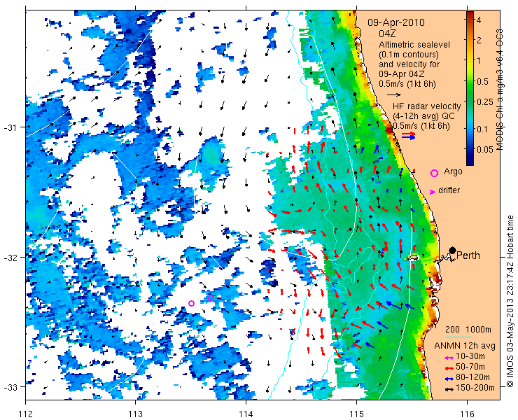The image size is (518, 420).
Task: Click the dark blue bottom of the colorbar
Action: pos(470,160)
